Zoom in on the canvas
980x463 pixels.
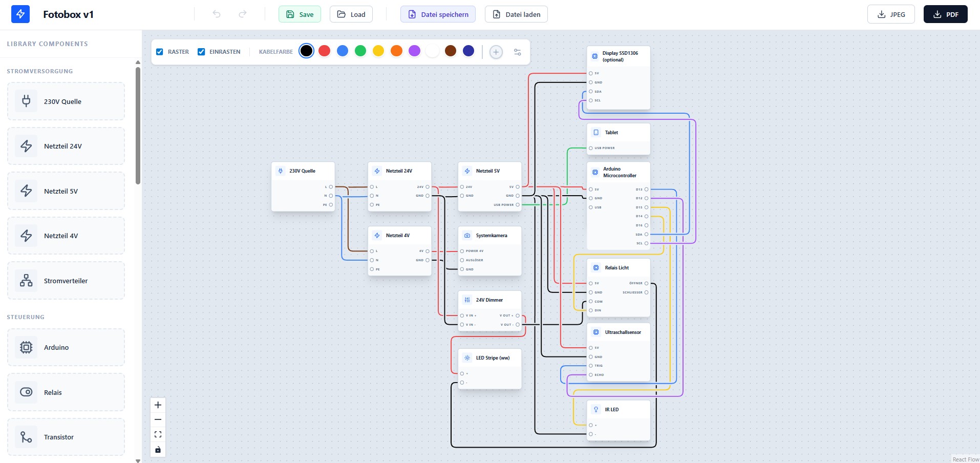coord(158,405)
